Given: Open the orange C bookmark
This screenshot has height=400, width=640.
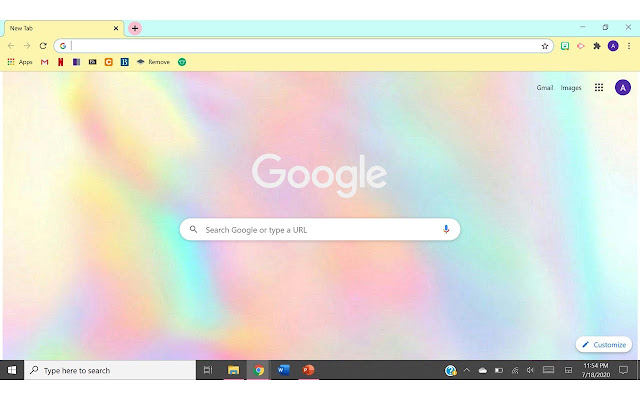Looking at the screenshot, I should (x=109, y=62).
